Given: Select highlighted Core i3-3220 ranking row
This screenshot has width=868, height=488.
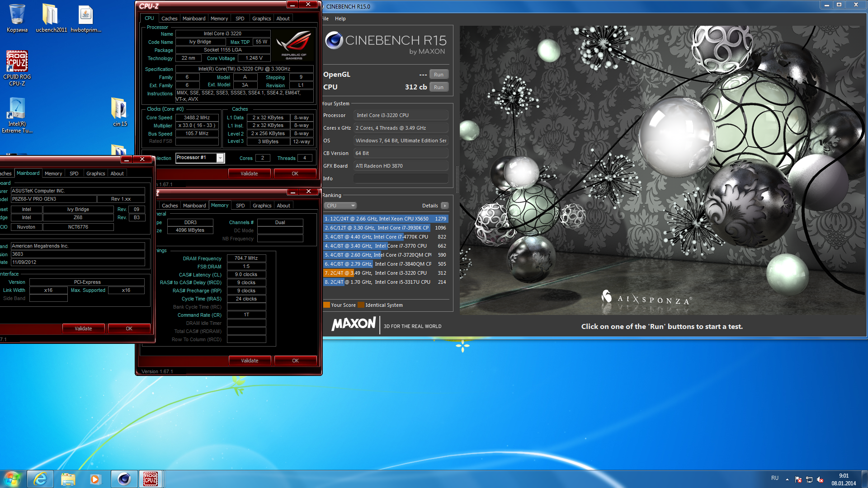Looking at the screenshot, I should [386, 273].
